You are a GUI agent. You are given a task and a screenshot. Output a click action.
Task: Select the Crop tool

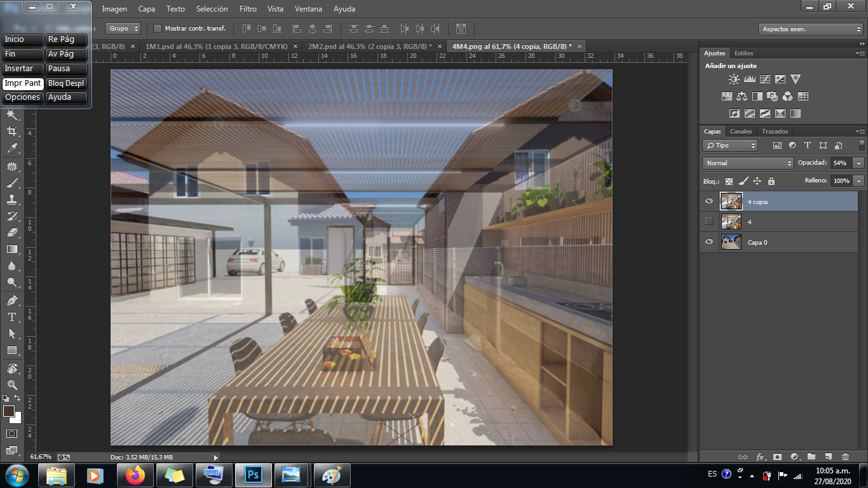point(11,132)
